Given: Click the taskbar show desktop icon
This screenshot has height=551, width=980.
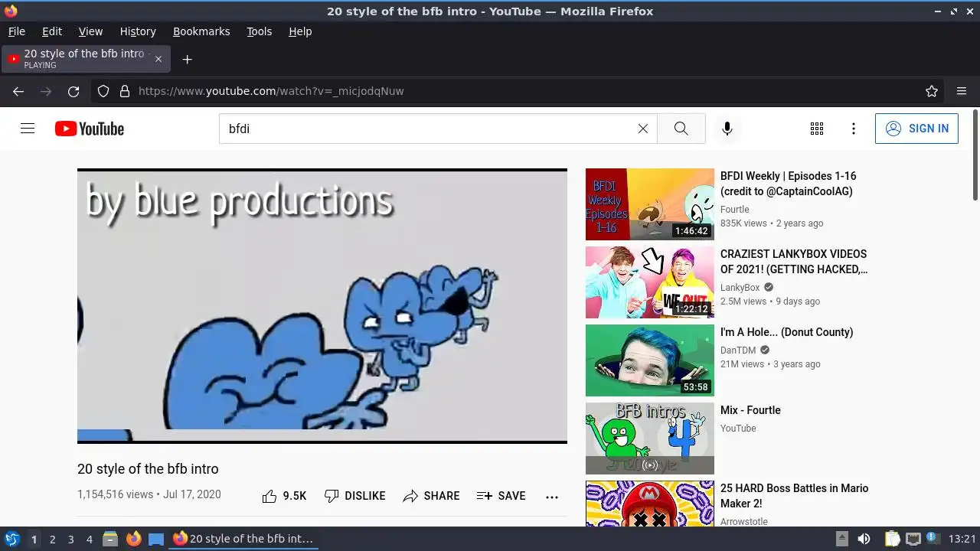Looking at the screenshot, I should click(x=156, y=539).
